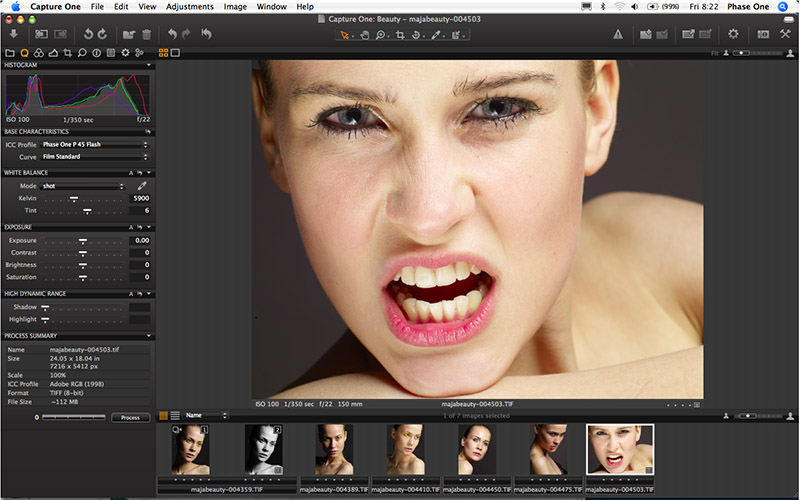Click the exposure warning triangle icon
This screenshot has height=500, width=800.
click(618, 35)
